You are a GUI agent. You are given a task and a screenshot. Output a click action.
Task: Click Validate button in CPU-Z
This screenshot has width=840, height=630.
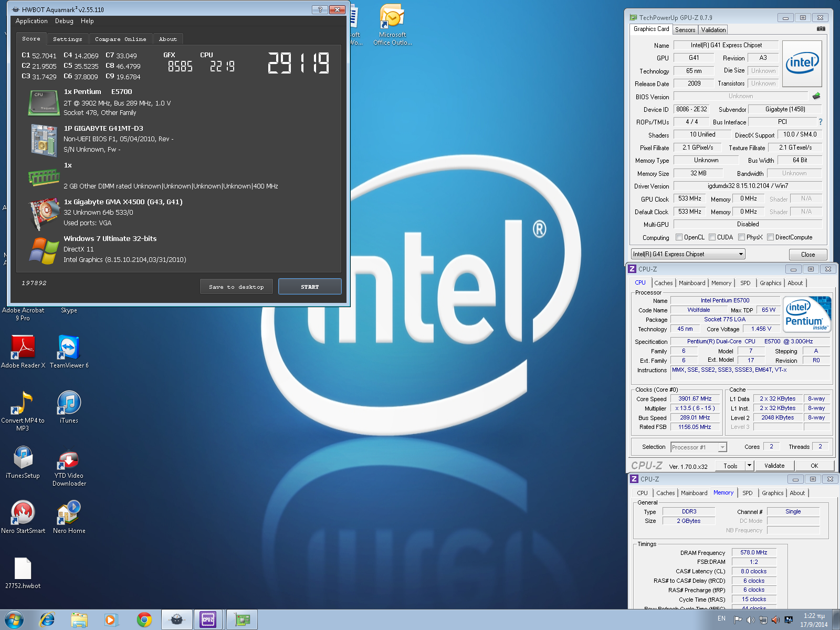coord(774,466)
